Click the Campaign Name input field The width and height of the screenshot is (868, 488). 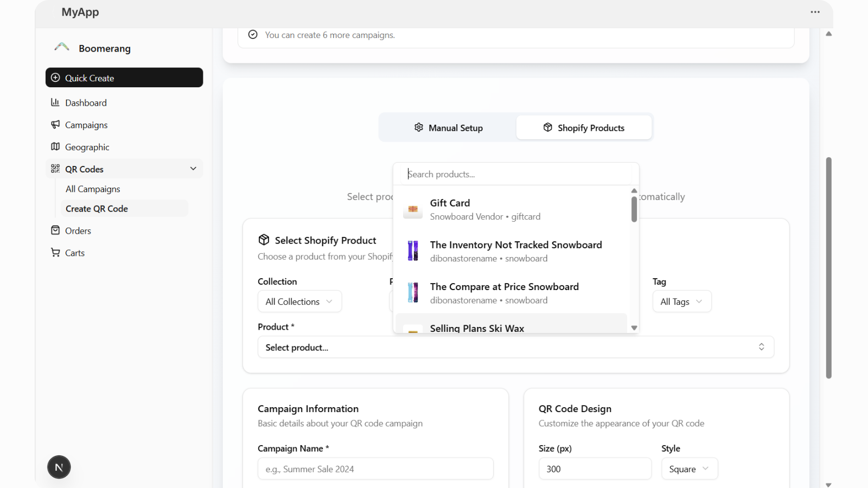point(375,468)
